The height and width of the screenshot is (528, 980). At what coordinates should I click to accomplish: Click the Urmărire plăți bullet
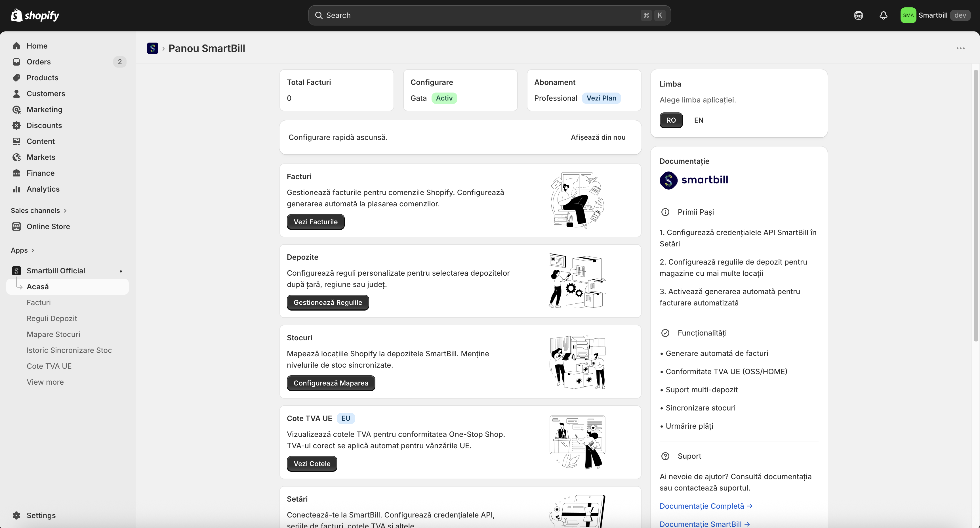pos(687,426)
